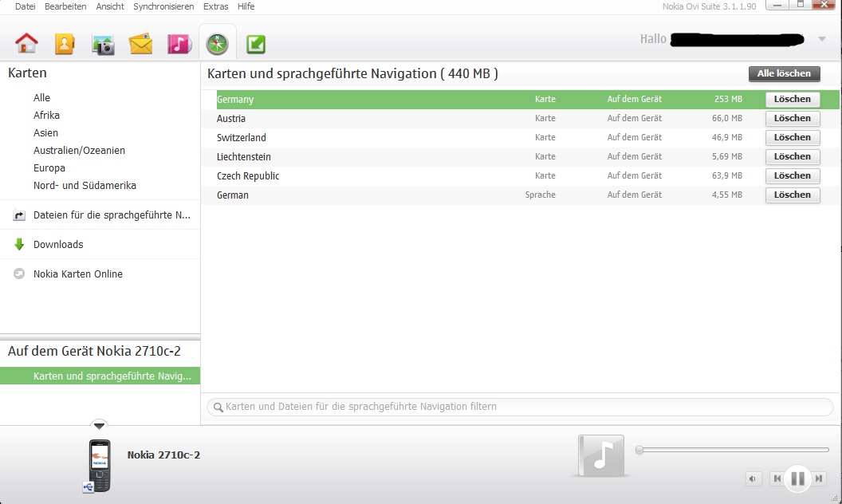Select the Czech Republic row name
Image resolution: width=842 pixels, height=504 pixels.
click(248, 175)
